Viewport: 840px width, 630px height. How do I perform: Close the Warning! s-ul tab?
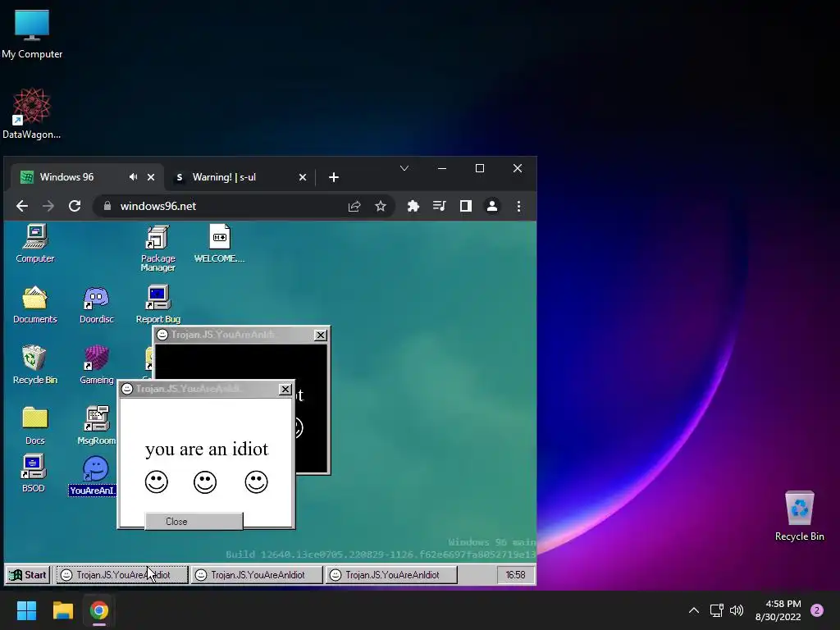(303, 177)
